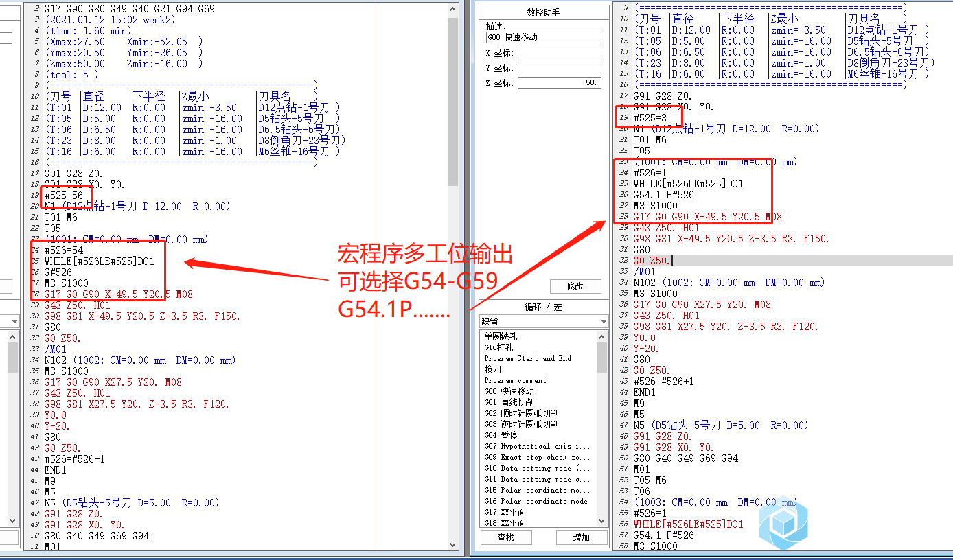Click G54.1 P#526 on right editor line 26

click(x=663, y=195)
